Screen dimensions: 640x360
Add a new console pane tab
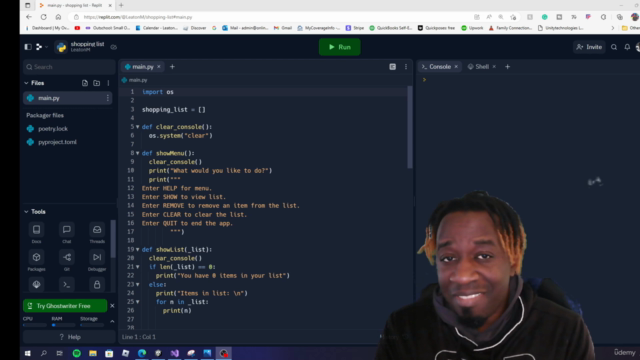507,67
